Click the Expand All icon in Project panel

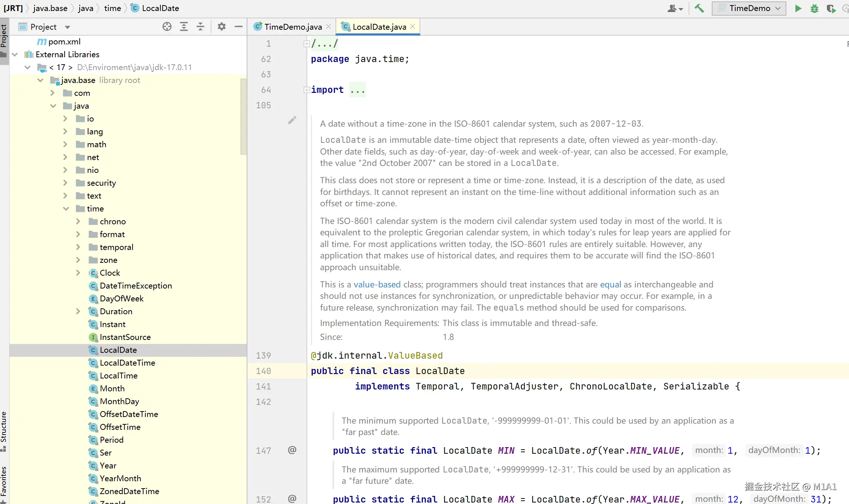[184, 26]
